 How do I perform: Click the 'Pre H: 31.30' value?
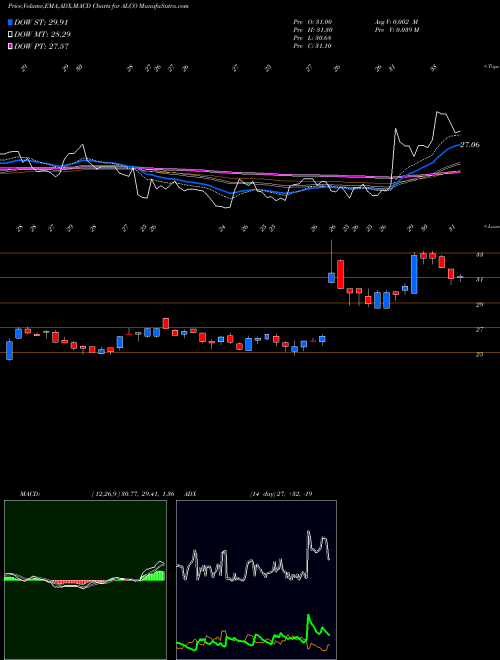point(313,30)
